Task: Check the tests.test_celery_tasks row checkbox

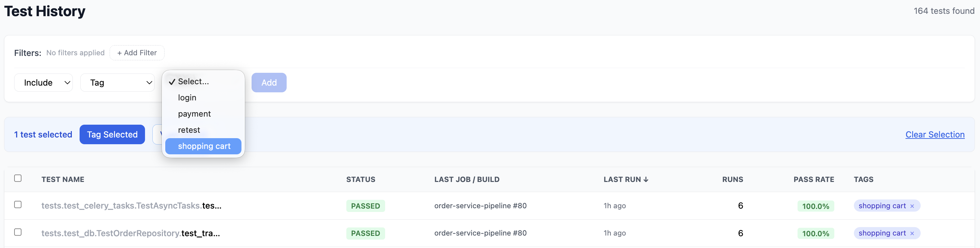Action: click(18, 205)
